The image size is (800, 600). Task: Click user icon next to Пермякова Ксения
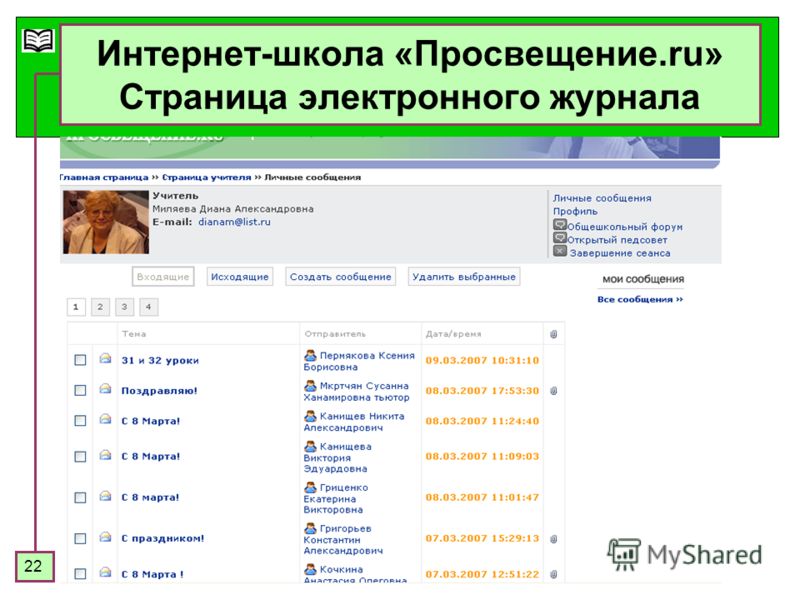pos(310,355)
